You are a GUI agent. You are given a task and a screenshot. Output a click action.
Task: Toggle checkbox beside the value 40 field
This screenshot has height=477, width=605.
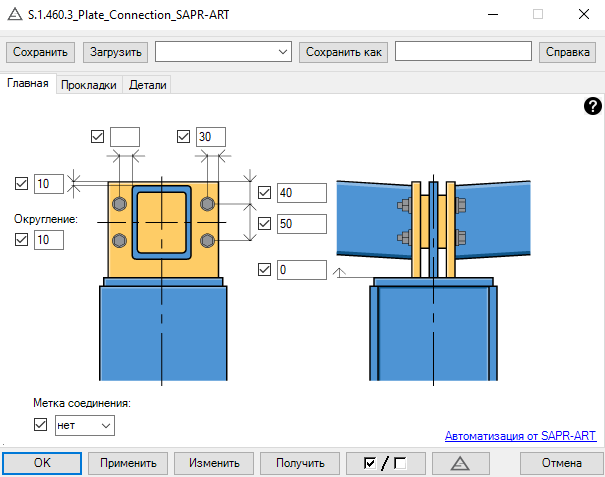point(265,193)
